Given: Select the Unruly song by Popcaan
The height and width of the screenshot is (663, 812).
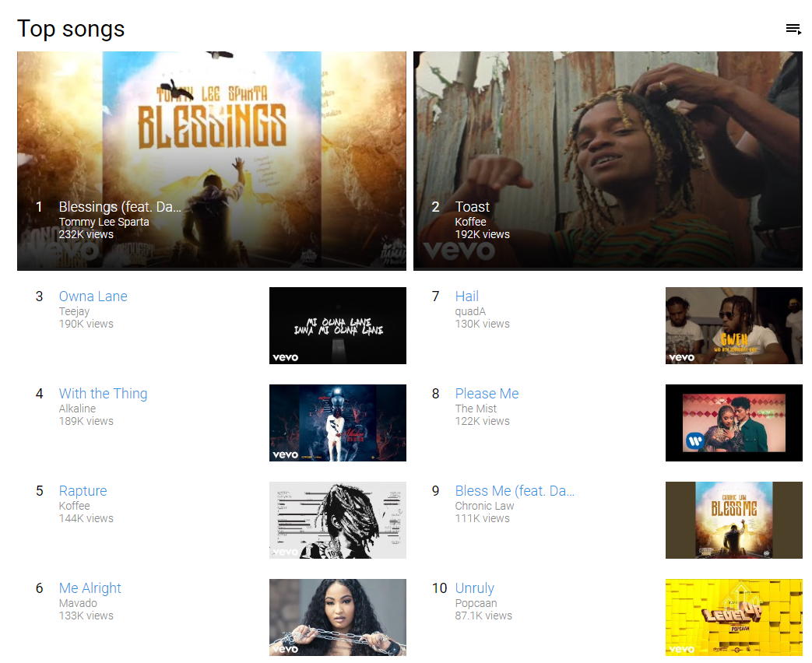Looking at the screenshot, I should coord(474,588).
